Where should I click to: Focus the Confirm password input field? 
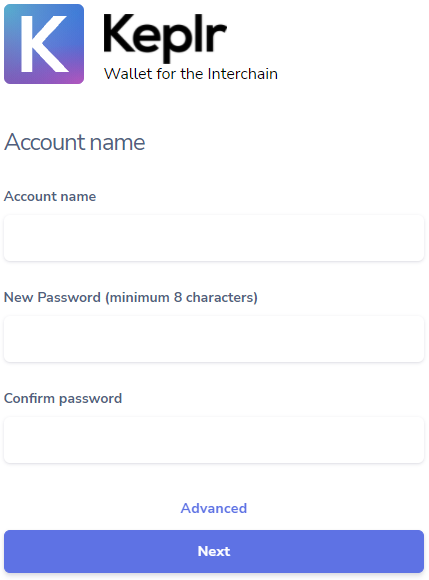click(x=214, y=440)
